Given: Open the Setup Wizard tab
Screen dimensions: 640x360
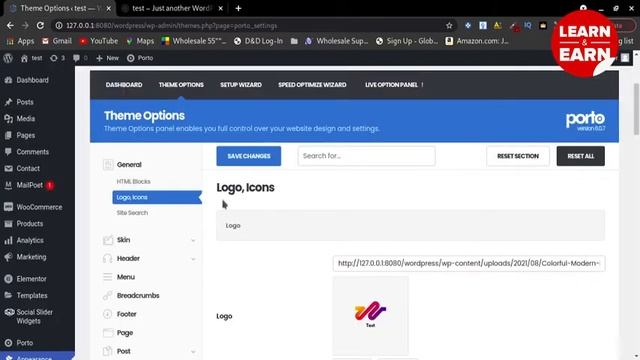Looking at the screenshot, I should tap(241, 85).
